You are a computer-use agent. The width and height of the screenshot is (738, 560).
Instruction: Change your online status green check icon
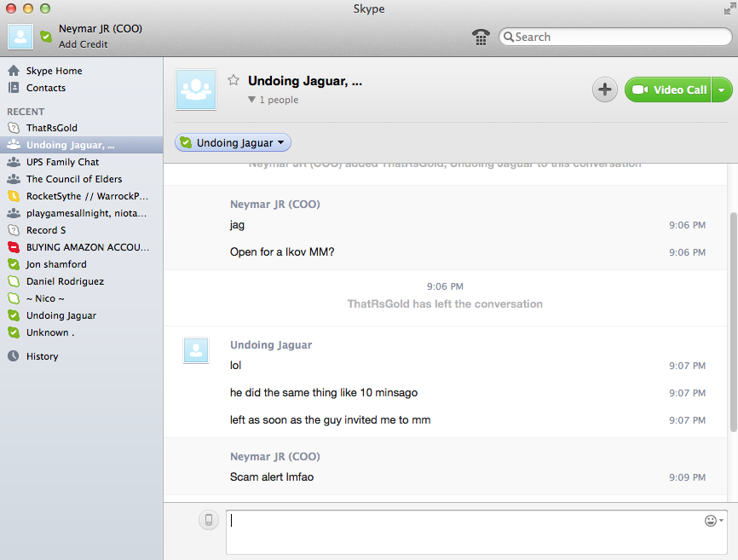(46, 37)
